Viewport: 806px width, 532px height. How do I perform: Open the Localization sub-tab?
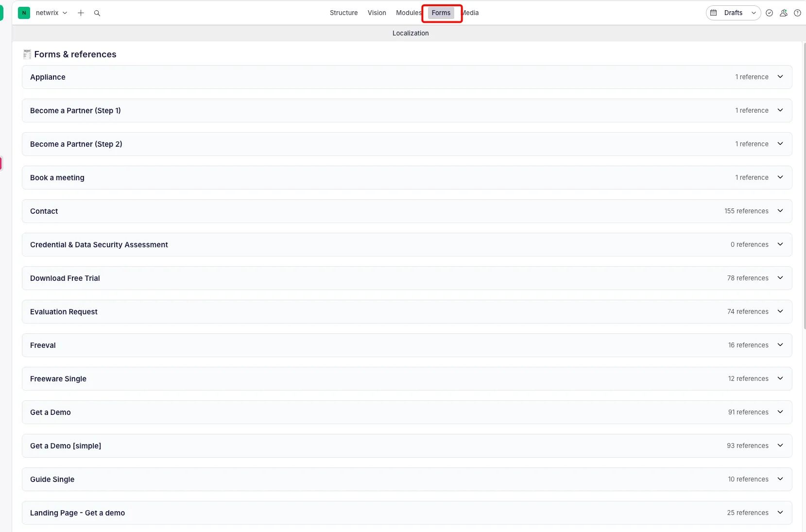coord(411,33)
